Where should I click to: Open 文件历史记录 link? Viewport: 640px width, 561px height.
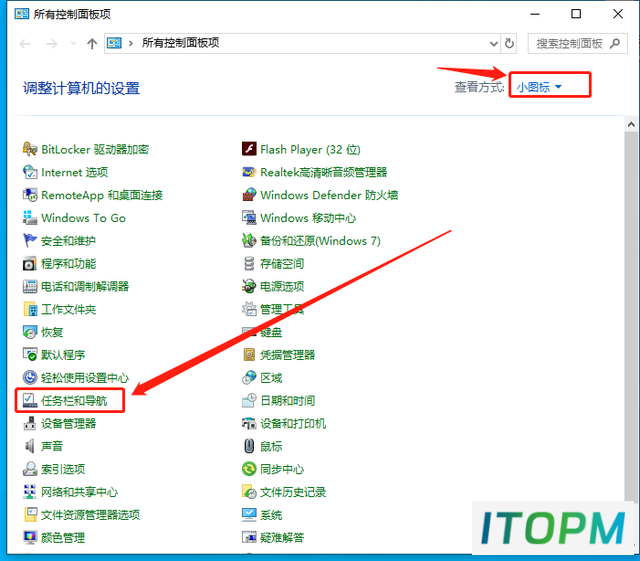[293, 492]
